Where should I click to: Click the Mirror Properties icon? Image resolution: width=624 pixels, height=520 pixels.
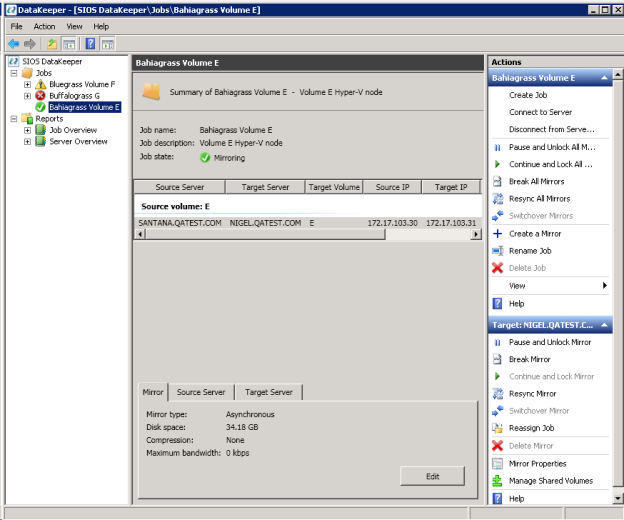point(497,464)
